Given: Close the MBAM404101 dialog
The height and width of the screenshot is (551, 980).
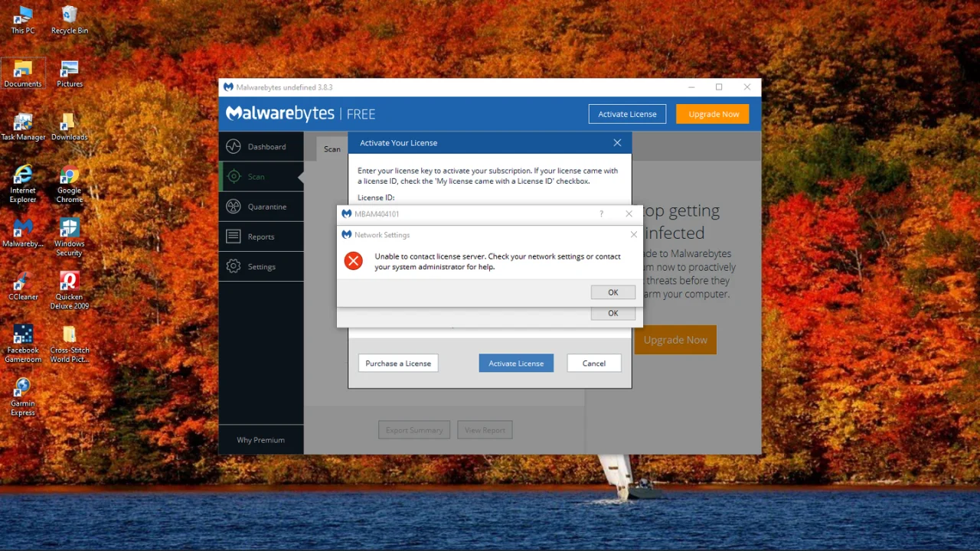Looking at the screenshot, I should pos(629,214).
